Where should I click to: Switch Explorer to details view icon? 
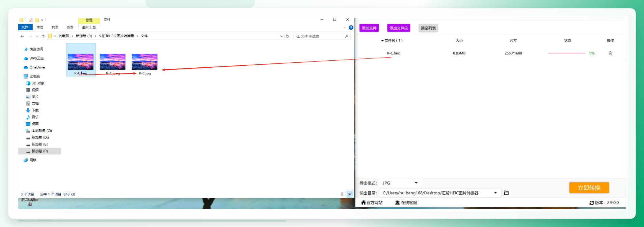(344, 194)
